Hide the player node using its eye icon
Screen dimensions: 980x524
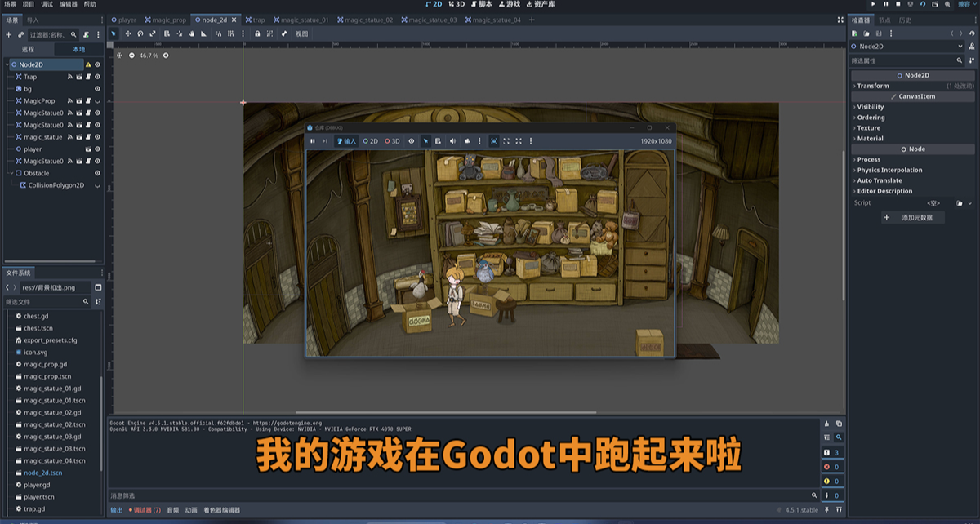(x=96, y=149)
